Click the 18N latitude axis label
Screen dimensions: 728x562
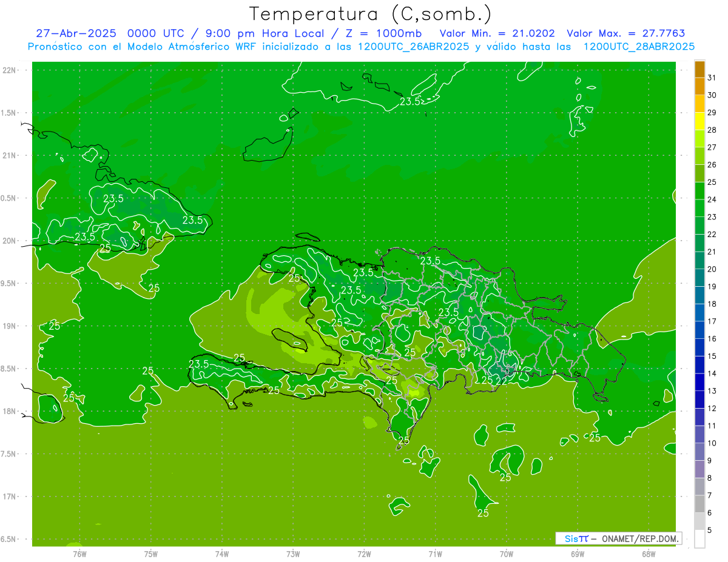[8, 411]
